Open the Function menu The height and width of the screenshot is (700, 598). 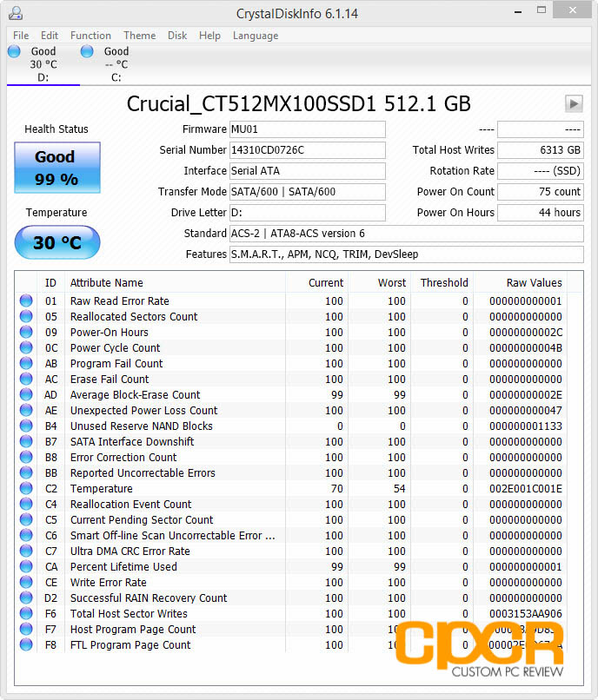point(90,36)
